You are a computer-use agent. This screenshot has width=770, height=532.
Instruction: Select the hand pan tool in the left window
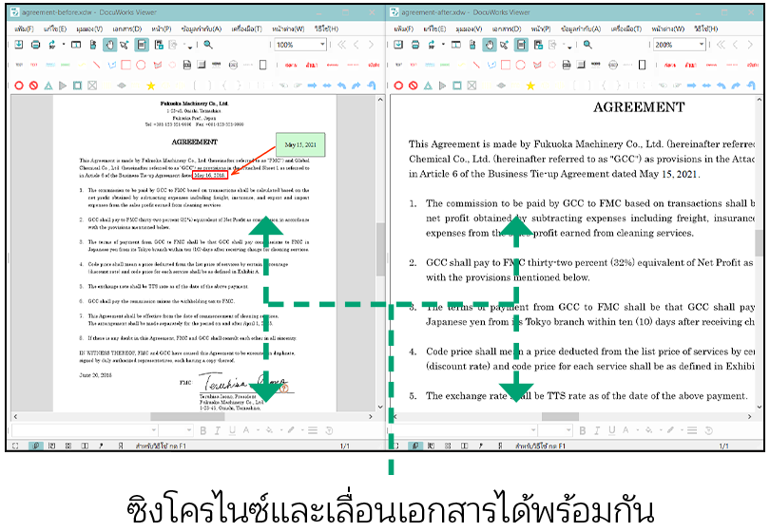point(109,45)
